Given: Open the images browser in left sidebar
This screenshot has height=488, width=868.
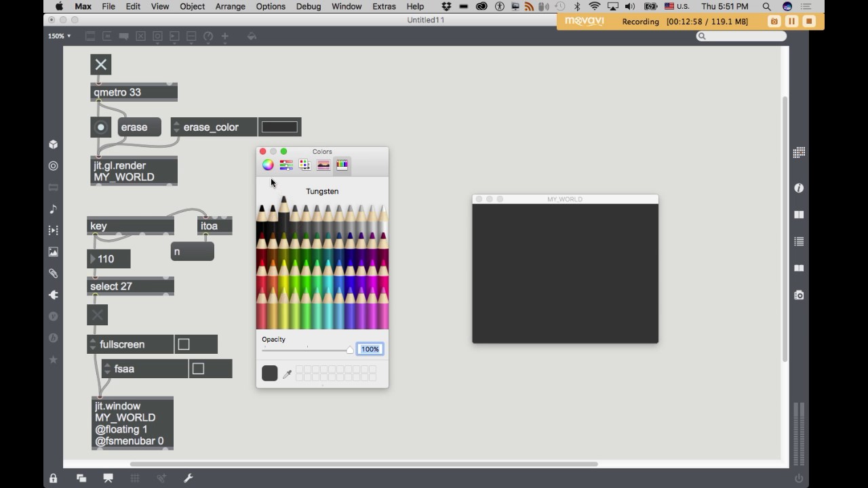Looking at the screenshot, I should [54, 251].
